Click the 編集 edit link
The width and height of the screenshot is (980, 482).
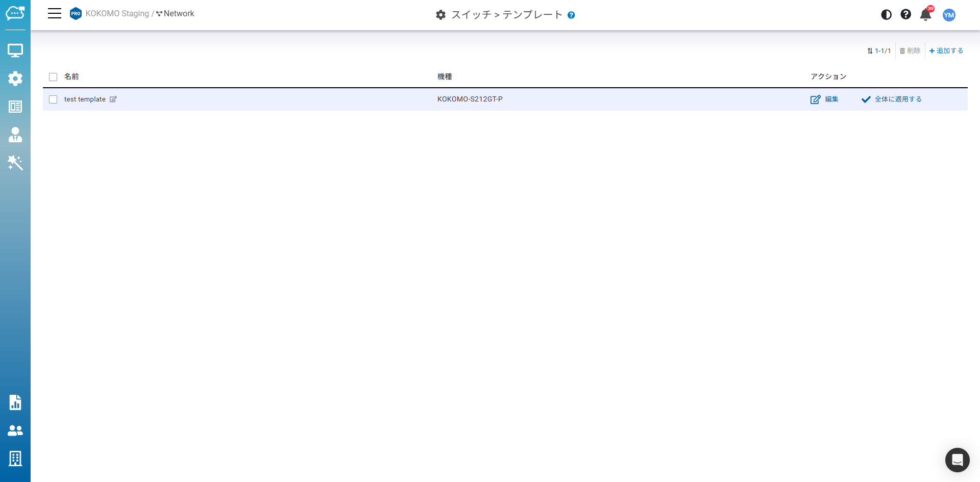pos(825,99)
